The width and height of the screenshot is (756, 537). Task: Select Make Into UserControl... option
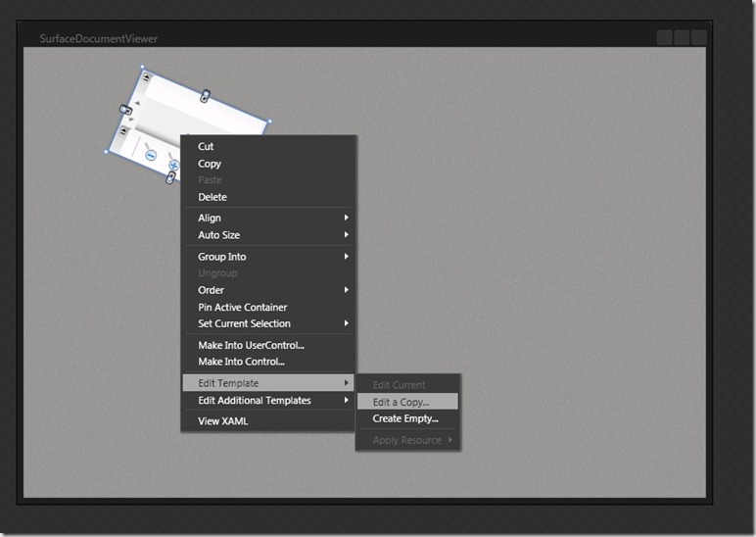(x=252, y=345)
